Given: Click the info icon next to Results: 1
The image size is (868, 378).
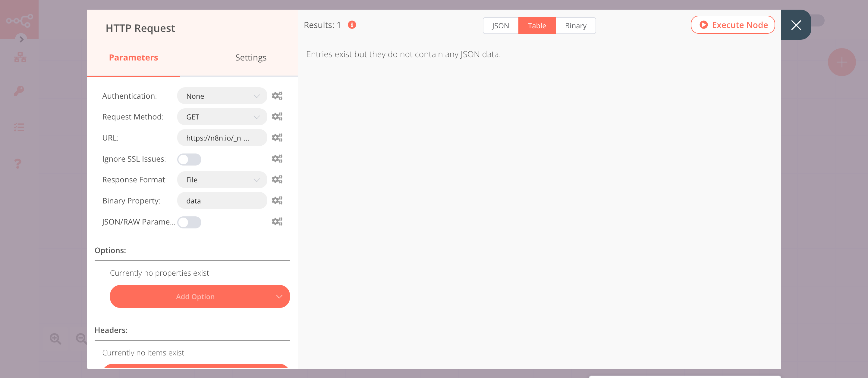Looking at the screenshot, I should (x=352, y=25).
